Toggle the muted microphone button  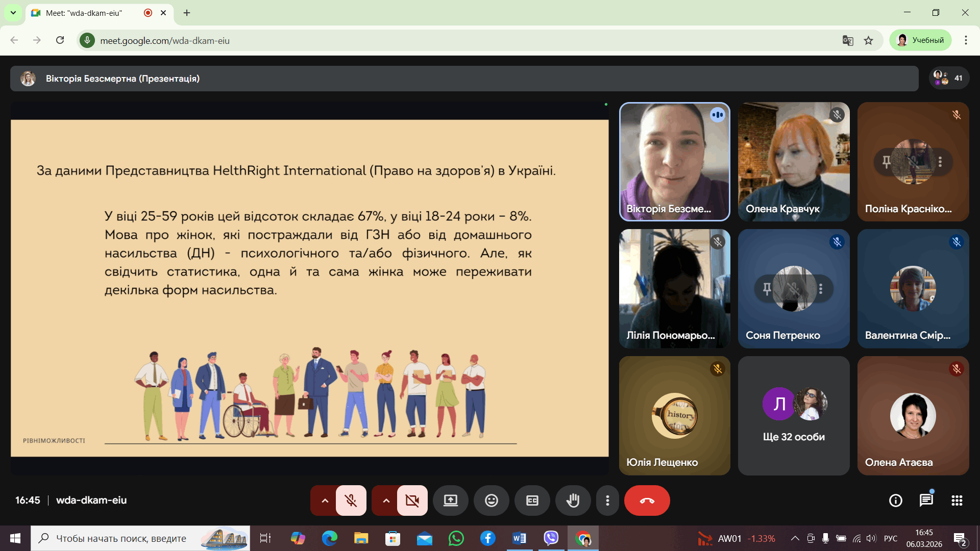tap(351, 500)
